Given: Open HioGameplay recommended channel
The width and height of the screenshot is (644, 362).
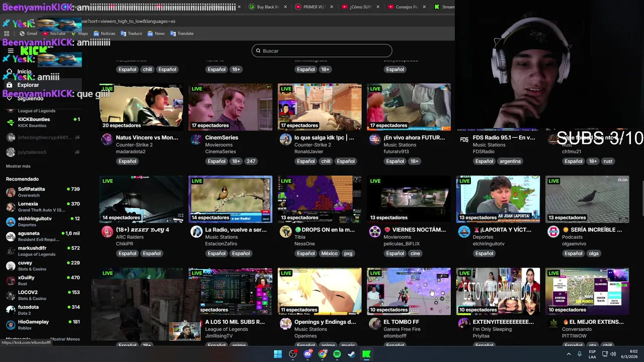Looking at the screenshot, I should [x=43, y=324].
